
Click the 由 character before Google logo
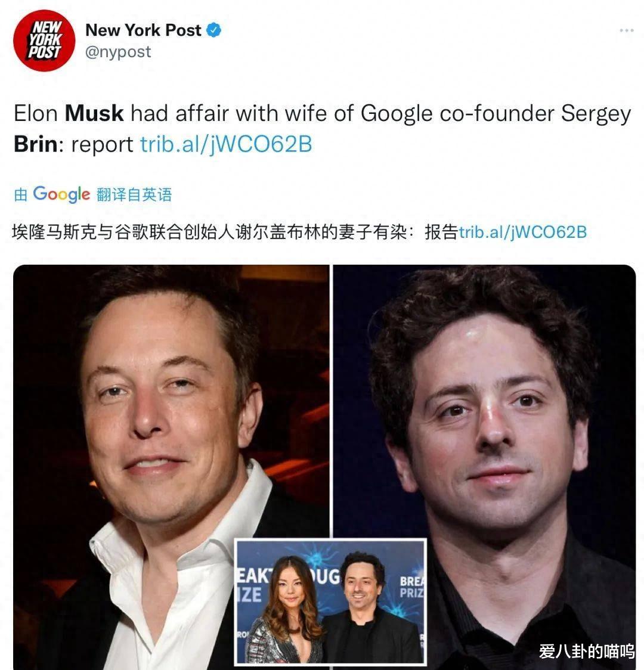(x=20, y=195)
